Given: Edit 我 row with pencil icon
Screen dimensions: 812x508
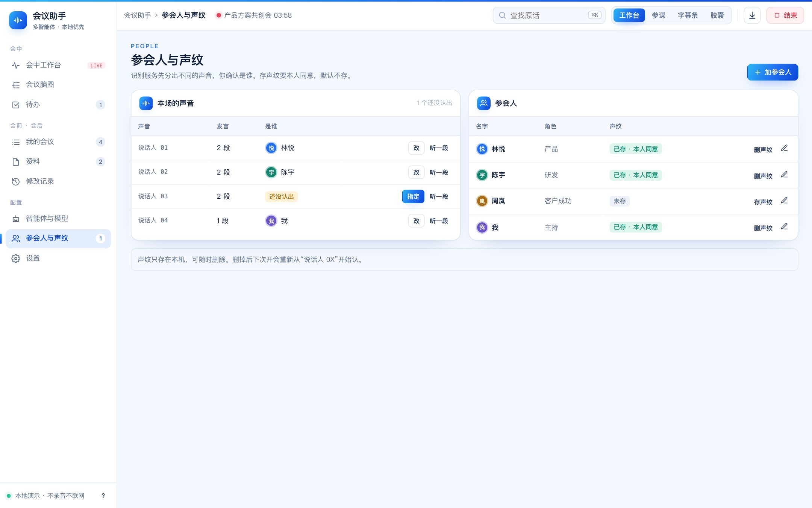Looking at the screenshot, I should (x=784, y=227).
